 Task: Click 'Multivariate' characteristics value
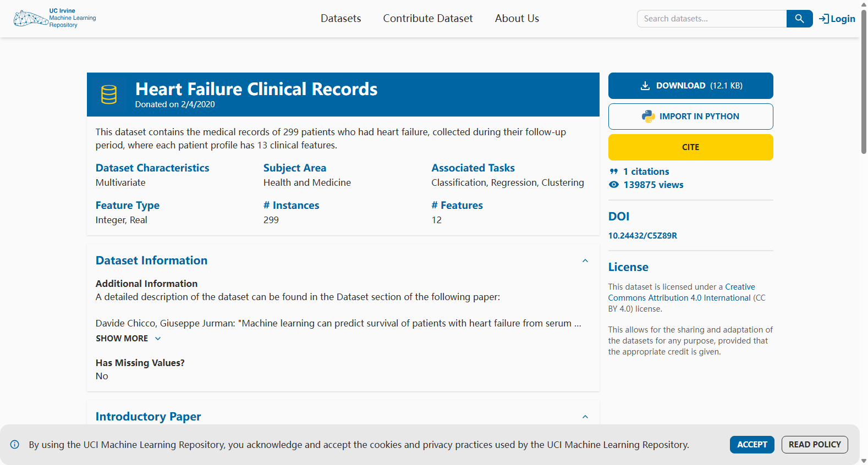[120, 182]
